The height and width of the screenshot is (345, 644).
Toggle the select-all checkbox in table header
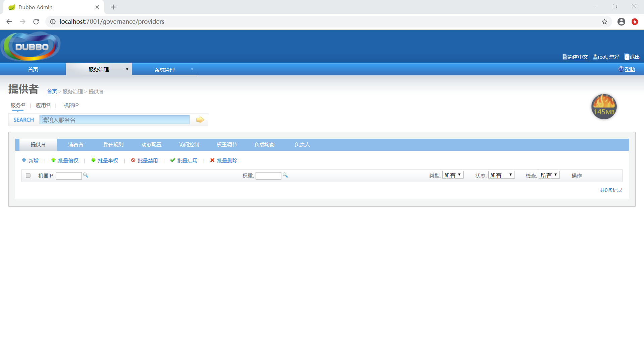(x=28, y=176)
